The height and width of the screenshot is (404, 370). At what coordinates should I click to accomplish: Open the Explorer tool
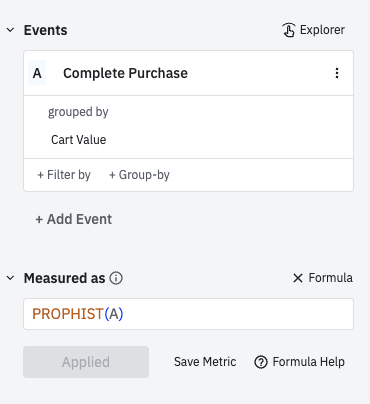313,30
